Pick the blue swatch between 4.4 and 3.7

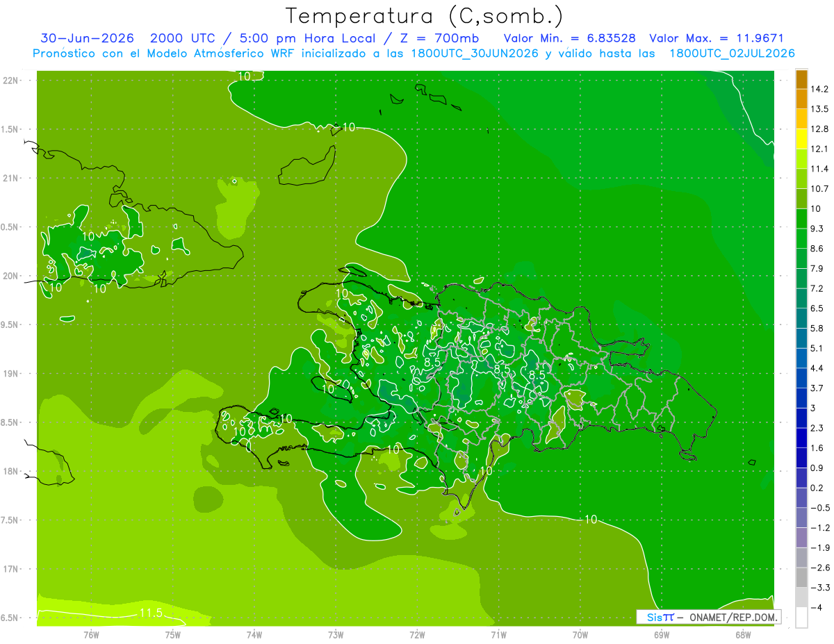[801, 377]
